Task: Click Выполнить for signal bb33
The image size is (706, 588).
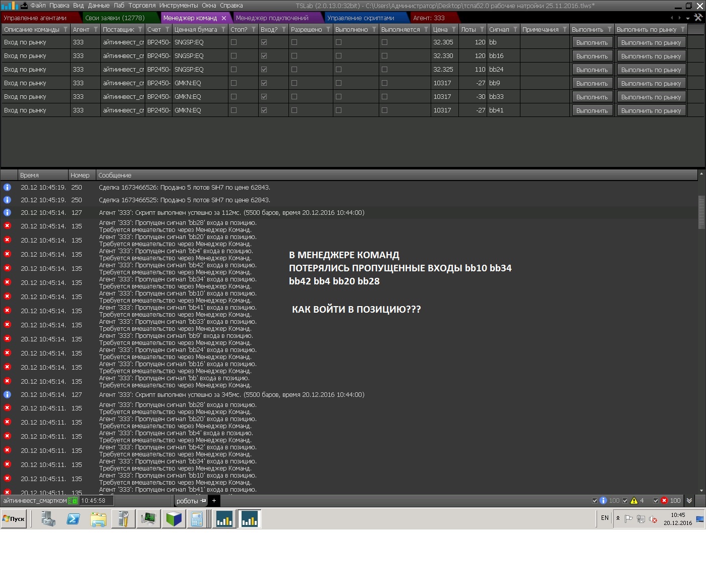Action: point(593,97)
